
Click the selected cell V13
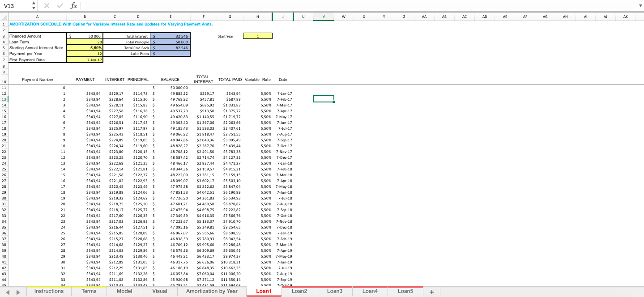click(x=324, y=99)
